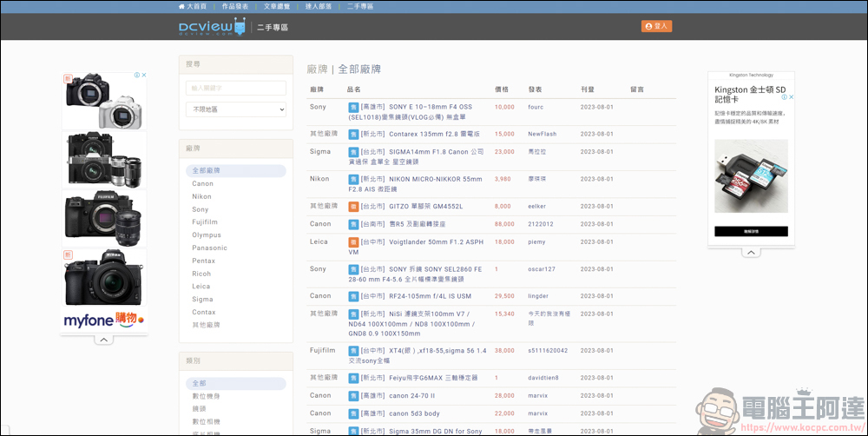Click the Kingston SD card ad image

(x=751, y=176)
